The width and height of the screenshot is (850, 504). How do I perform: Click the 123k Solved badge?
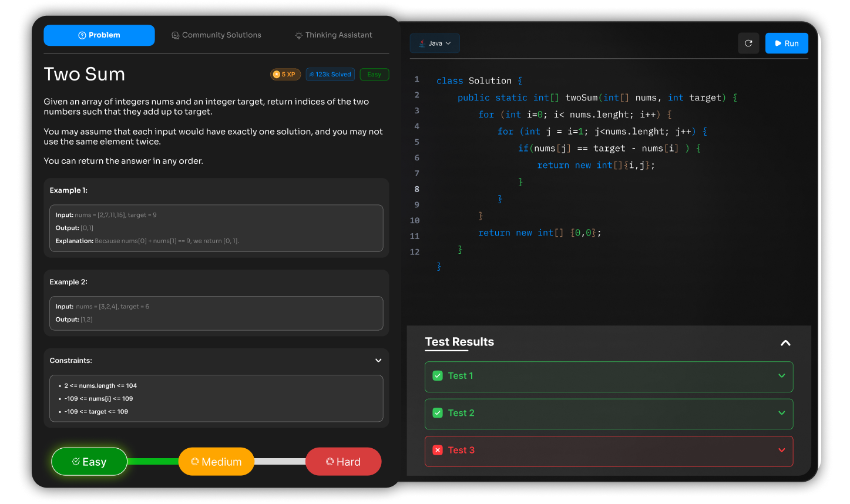click(330, 75)
